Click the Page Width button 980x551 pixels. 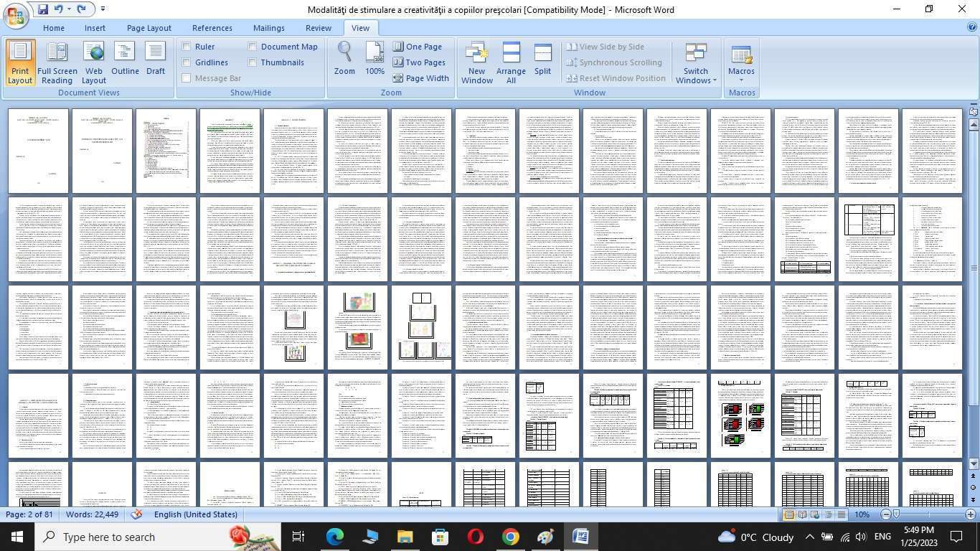coord(420,78)
